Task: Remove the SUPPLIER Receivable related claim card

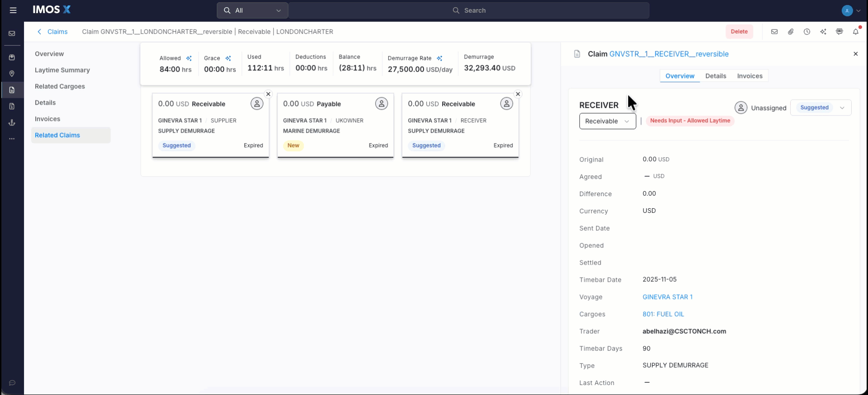Action: tap(268, 94)
